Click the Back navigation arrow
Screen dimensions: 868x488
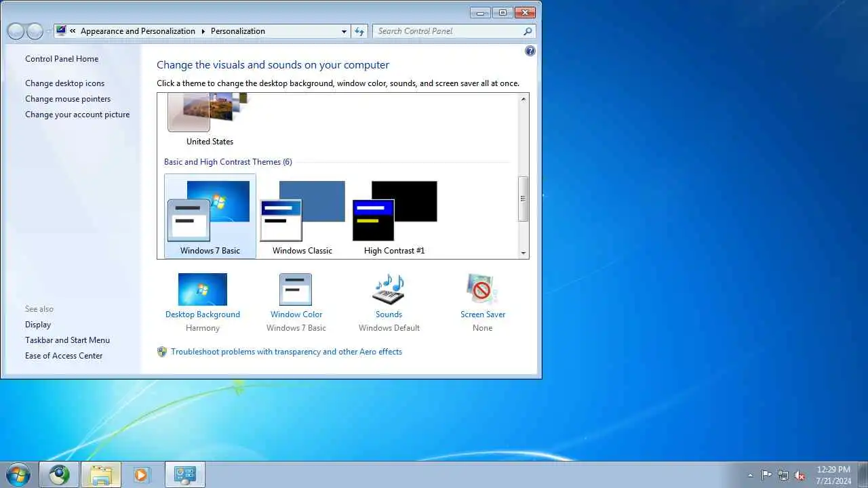[15, 31]
